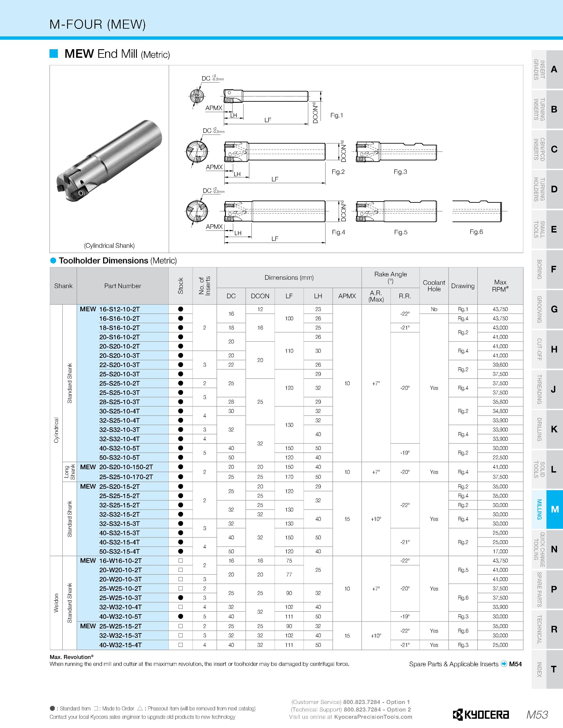Click the Kyocera logo

point(481,714)
